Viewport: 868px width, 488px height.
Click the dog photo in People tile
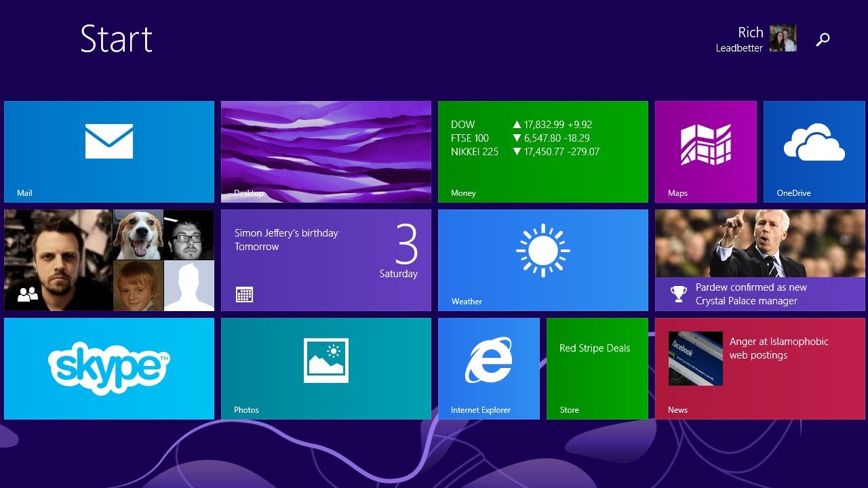138,235
